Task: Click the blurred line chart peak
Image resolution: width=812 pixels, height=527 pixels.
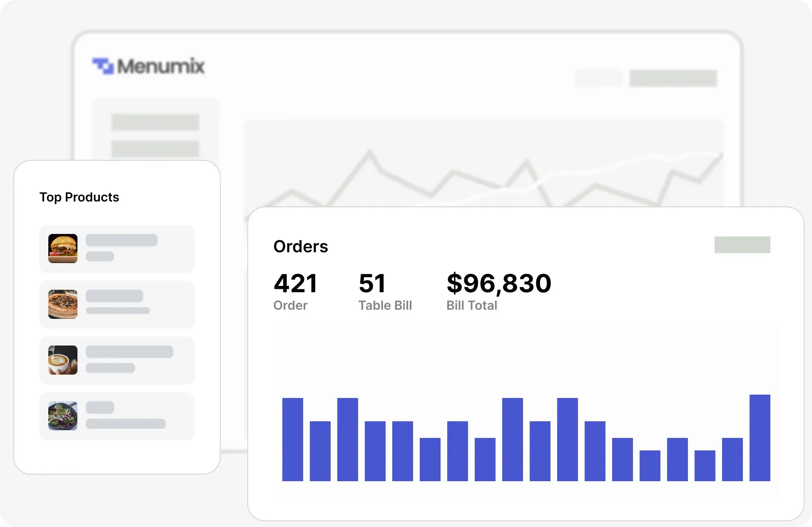Action: click(x=369, y=153)
